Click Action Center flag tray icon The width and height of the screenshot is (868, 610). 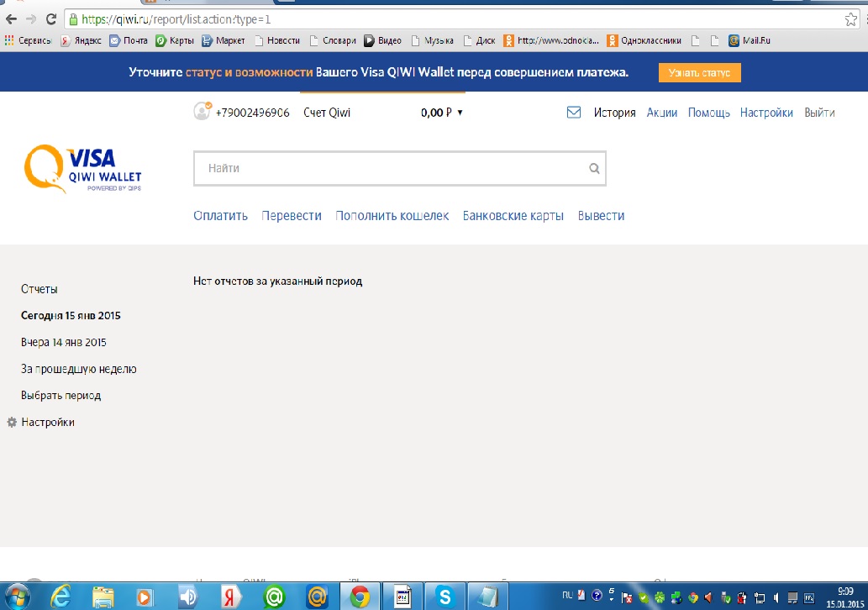click(627, 598)
